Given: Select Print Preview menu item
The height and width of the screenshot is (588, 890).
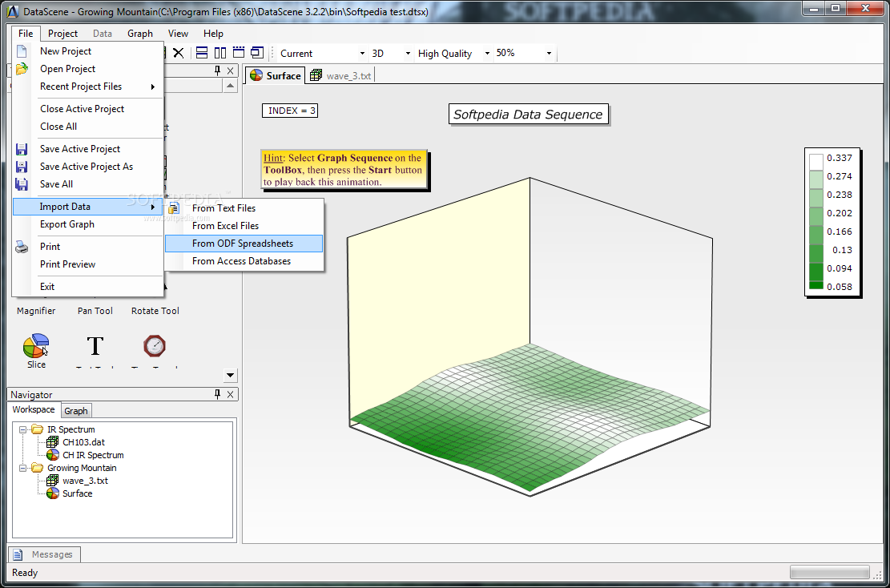Looking at the screenshot, I should tap(88, 264).
